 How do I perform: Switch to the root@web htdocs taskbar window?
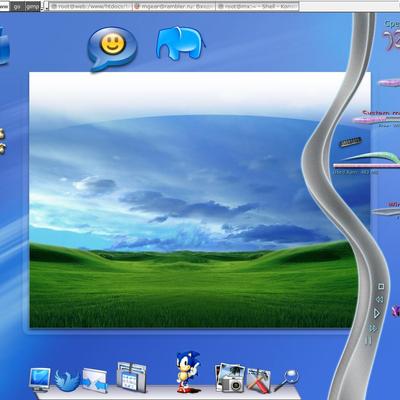(90, 6)
